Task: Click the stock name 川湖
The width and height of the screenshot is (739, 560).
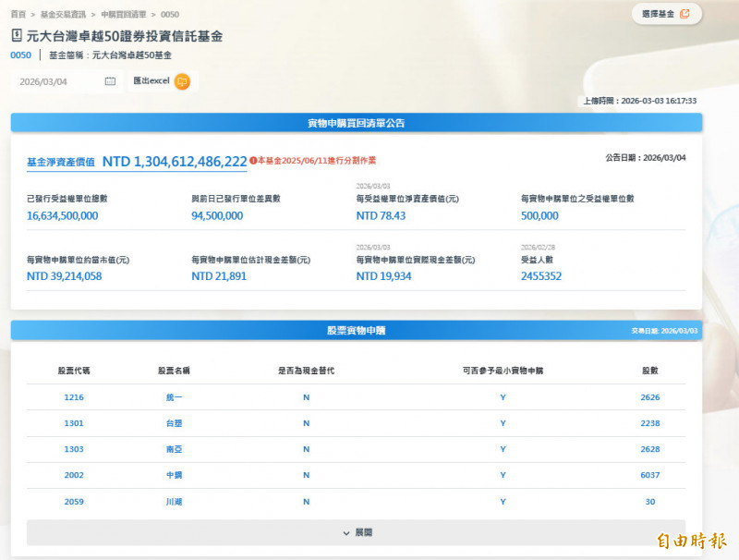Action: click(174, 502)
